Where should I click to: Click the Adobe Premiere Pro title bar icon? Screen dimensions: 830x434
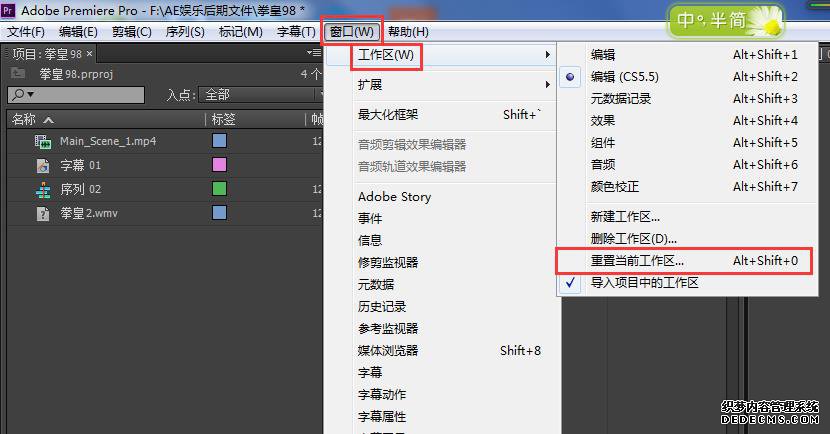pos(8,10)
